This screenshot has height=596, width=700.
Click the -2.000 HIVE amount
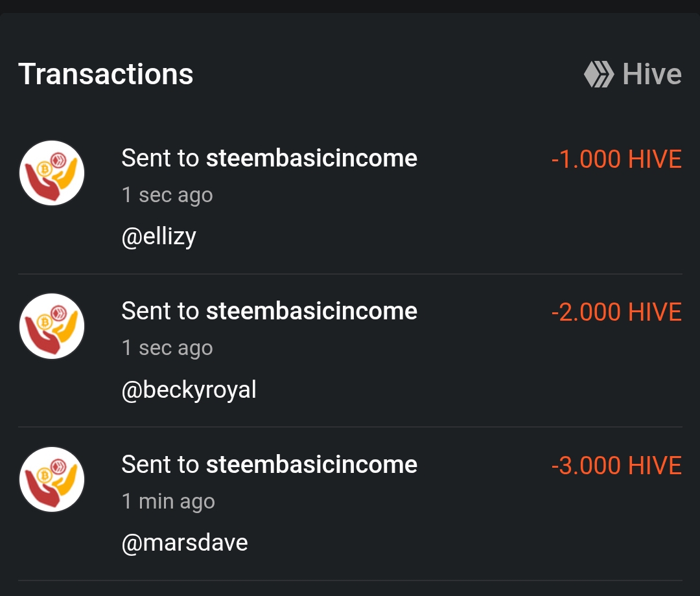(616, 312)
